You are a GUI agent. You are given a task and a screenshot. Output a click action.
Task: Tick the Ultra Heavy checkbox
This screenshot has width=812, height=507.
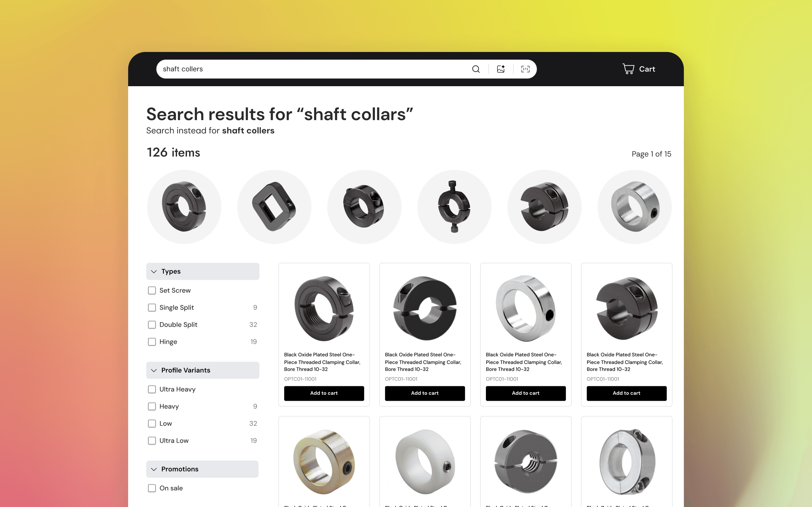click(x=152, y=389)
